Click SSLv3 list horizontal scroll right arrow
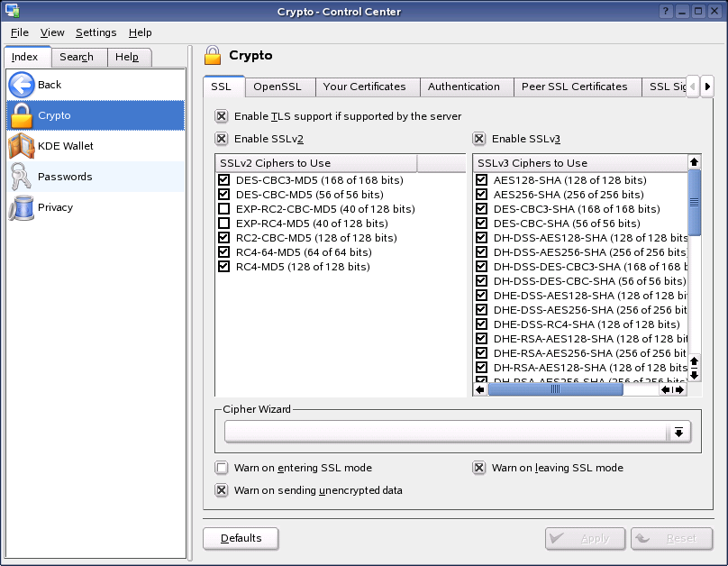This screenshot has width=728, height=566. click(x=680, y=389)
